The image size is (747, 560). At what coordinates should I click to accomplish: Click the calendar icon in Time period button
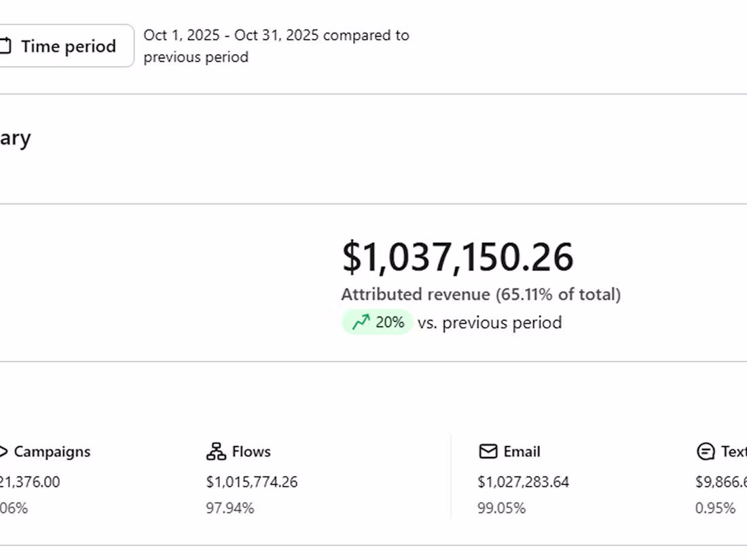(x=5, y=46)
